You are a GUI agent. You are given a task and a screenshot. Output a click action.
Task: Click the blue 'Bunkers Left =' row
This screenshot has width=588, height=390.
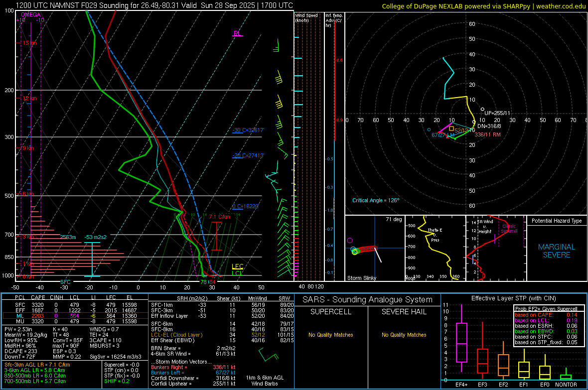(193, 373)
